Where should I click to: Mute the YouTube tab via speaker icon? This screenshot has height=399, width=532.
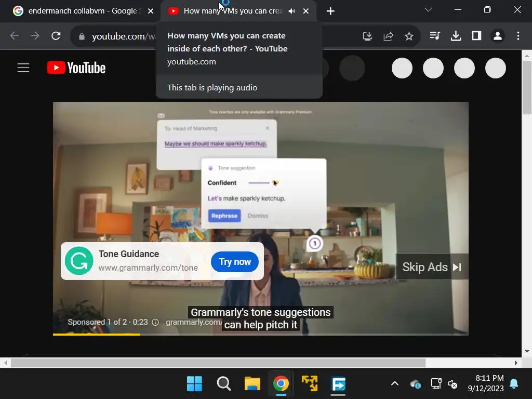tap(291, 11)
